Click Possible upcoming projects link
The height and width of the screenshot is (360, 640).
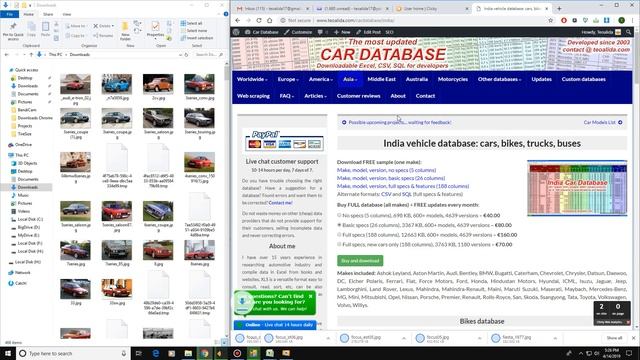(396, 122)
